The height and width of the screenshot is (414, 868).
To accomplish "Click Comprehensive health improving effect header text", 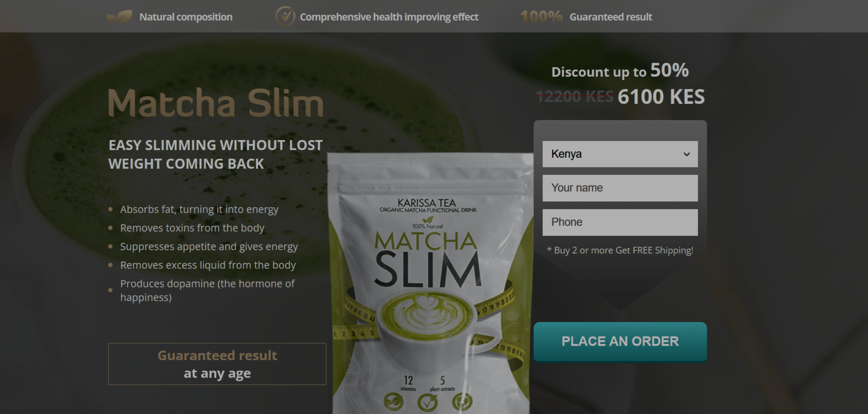I will [389, 17].
